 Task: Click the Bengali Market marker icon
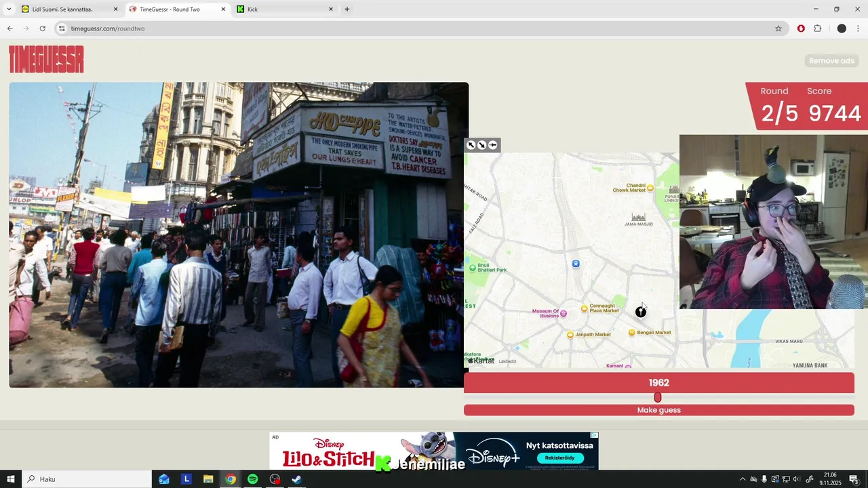[632, 333]
